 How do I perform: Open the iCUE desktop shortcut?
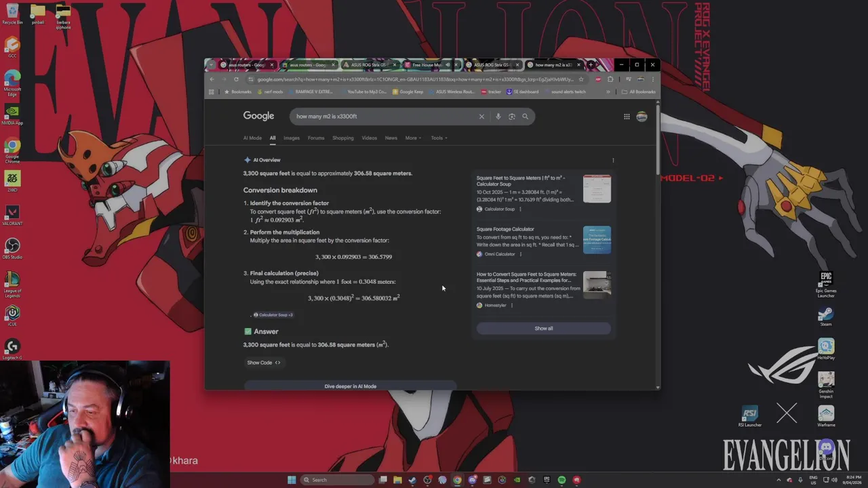point(12,316)
